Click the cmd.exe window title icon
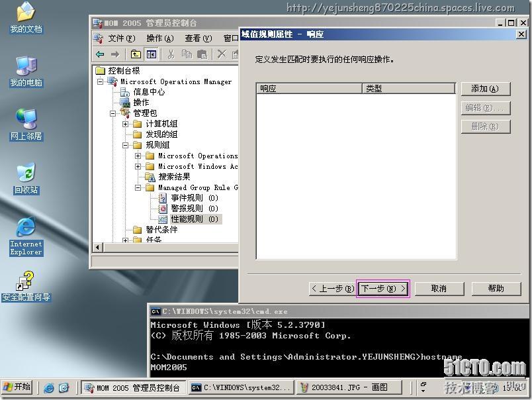Screen dimensions: 532x400 [155, 311]
